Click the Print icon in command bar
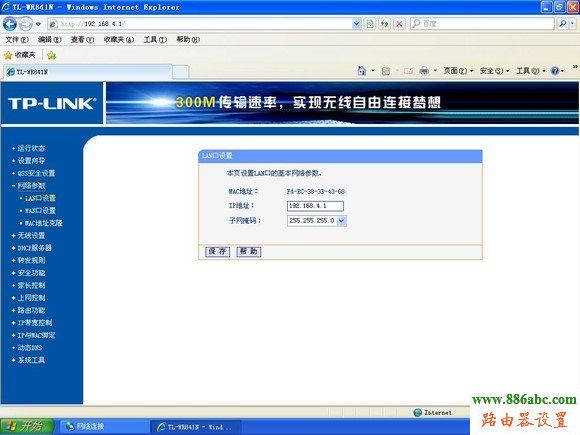 [x=425, y=71]
